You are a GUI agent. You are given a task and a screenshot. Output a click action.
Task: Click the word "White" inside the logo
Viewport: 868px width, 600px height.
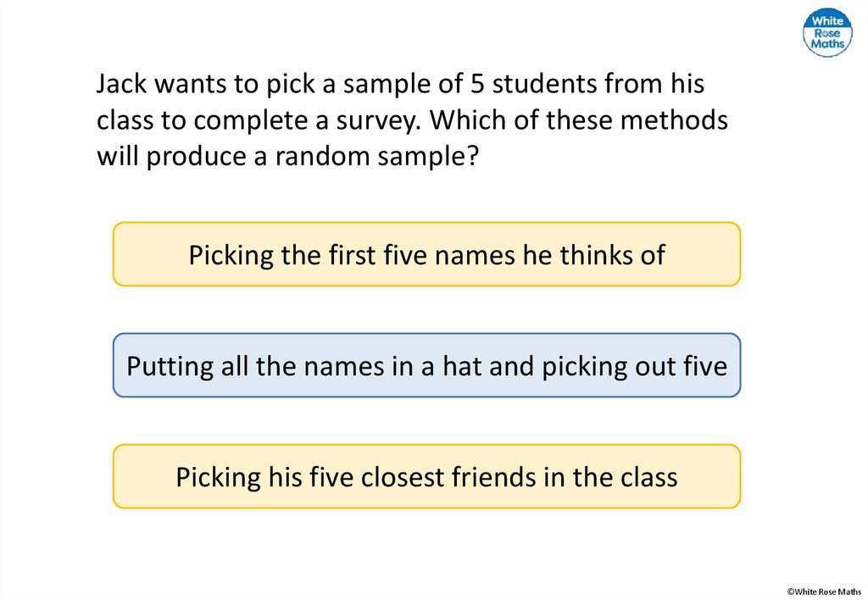827,20
